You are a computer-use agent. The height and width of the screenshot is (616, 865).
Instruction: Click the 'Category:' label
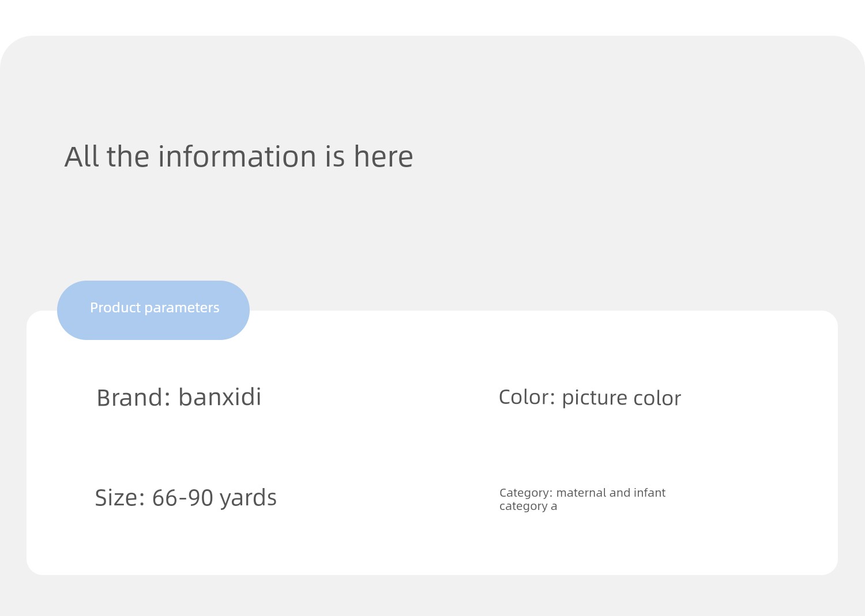(526, 493)
